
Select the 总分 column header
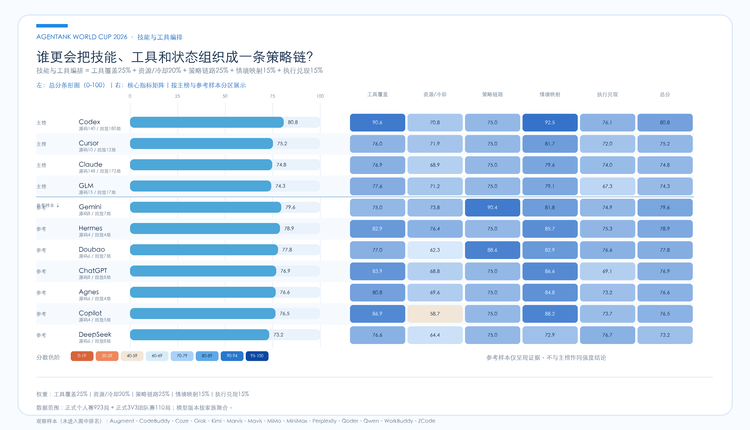(665, 95)
